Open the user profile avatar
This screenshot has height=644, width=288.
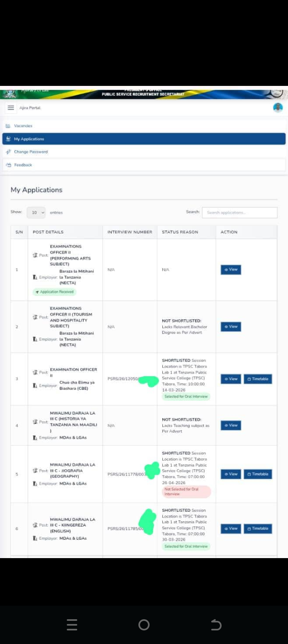[278, 107]
